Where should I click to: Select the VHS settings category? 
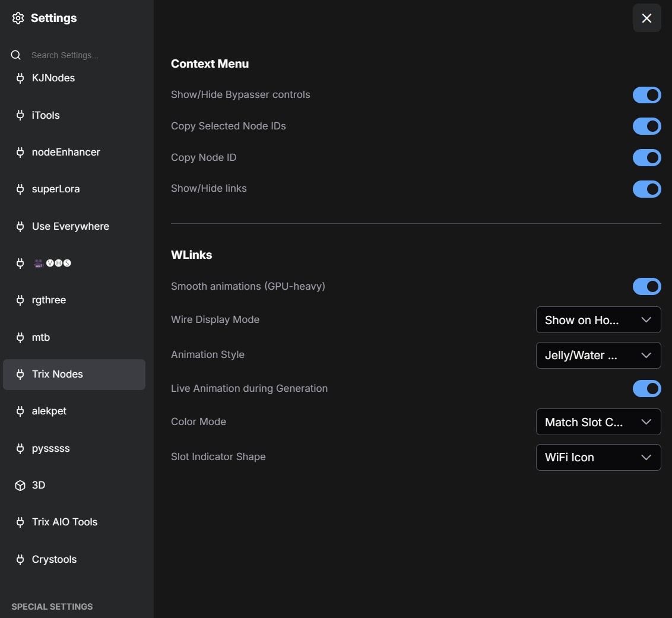coord(74,263)
